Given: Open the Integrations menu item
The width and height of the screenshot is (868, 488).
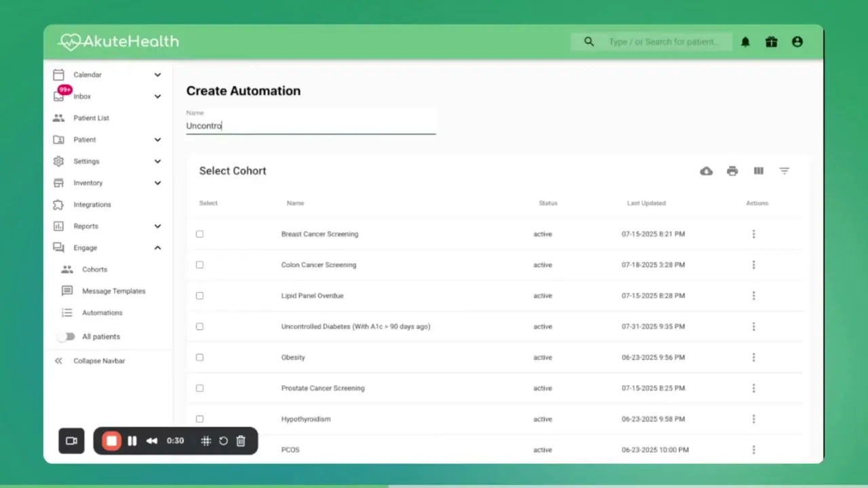Looking at the screenshot, I should [x=92, y=205].
